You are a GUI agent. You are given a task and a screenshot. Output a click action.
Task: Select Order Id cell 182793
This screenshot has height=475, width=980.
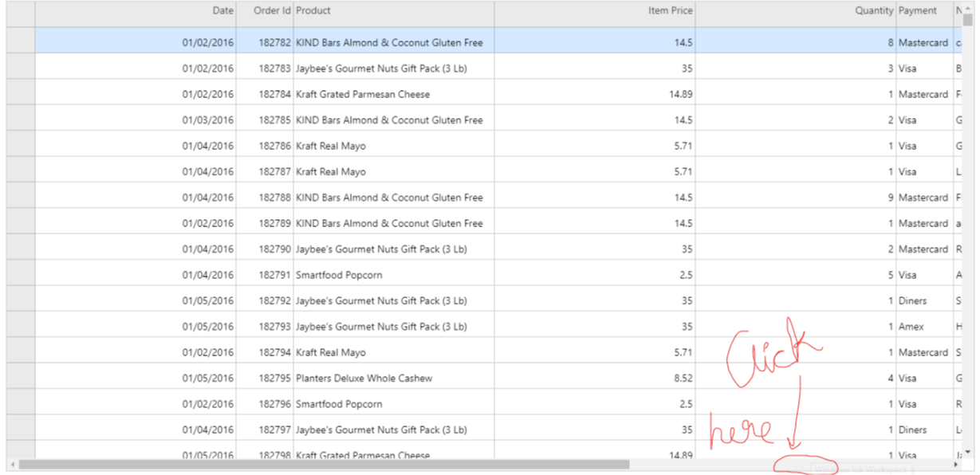click(265, 326)
